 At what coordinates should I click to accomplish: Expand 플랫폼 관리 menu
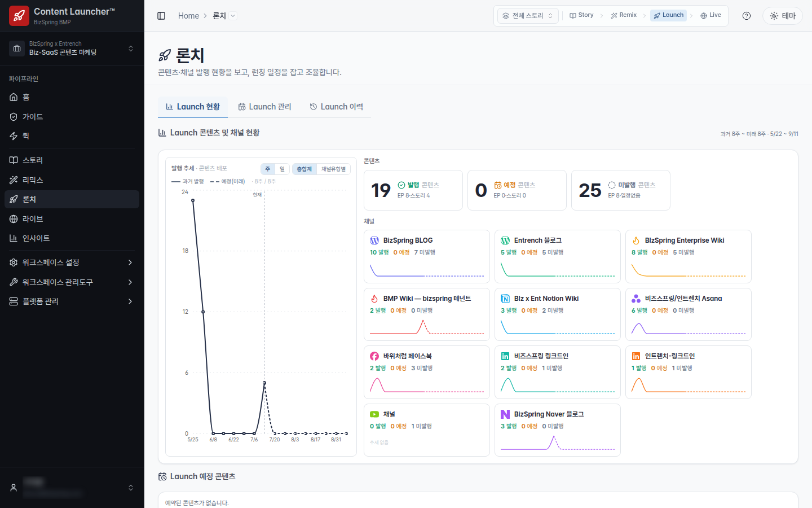pos(72,301)
